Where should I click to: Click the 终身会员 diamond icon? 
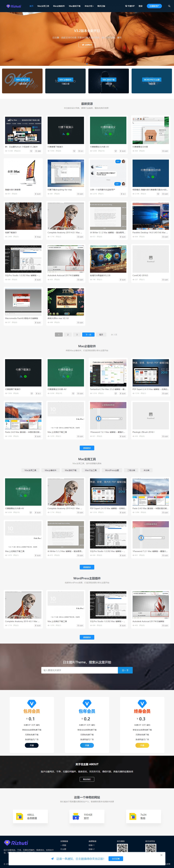(142, 704)
